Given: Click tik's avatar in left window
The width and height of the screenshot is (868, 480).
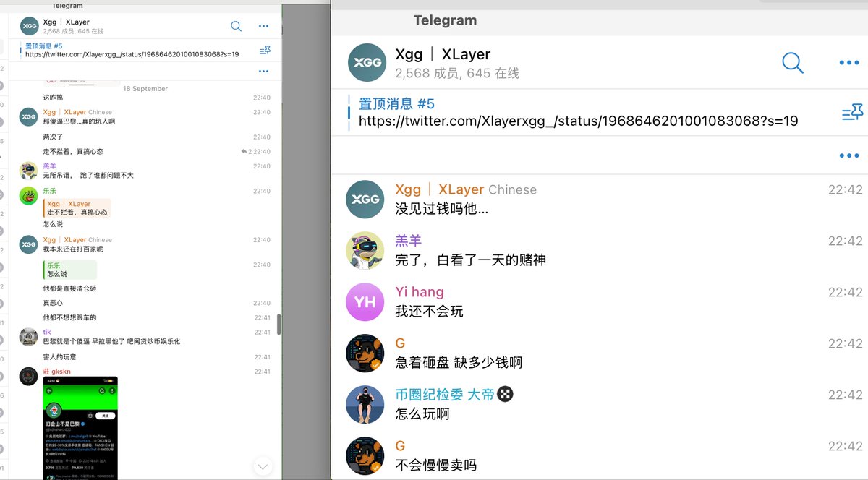Looking at the screenshot, I should (x=28, y=337).
